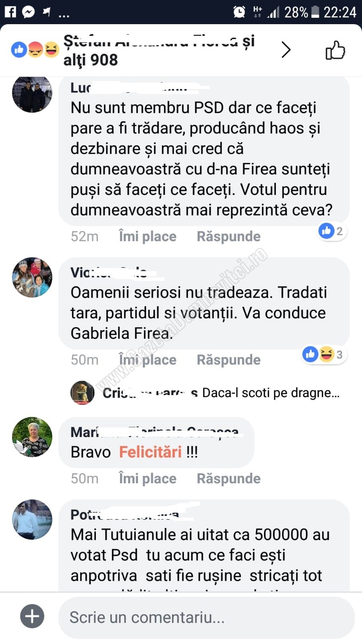The width and height of the screenshot is (362, 644).
Task: Focus the 'Scrie un comentariu...' field
Action: [207, 617]
